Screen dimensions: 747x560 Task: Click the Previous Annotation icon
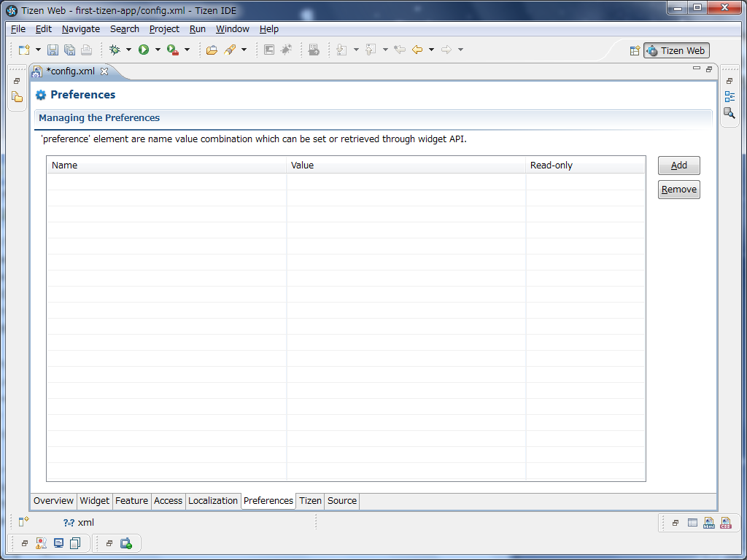click(371, 50)
